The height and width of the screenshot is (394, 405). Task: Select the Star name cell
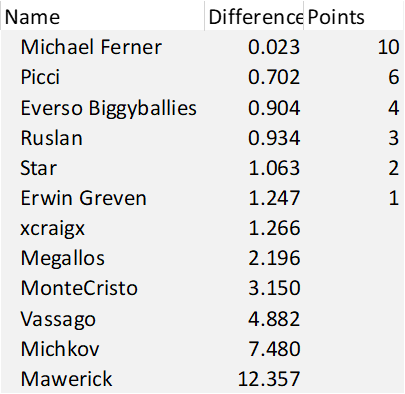coord(103,168)
